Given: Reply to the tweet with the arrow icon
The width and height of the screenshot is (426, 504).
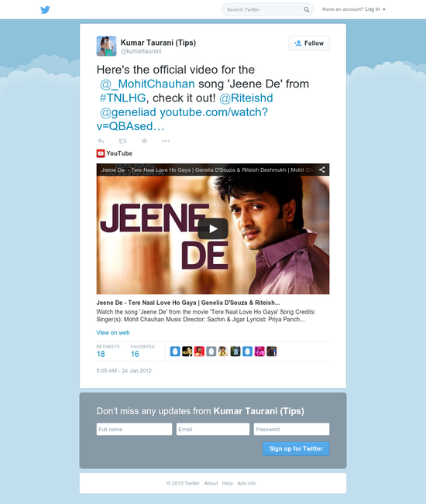Looking at the screenshot, I should pos(101,141).
